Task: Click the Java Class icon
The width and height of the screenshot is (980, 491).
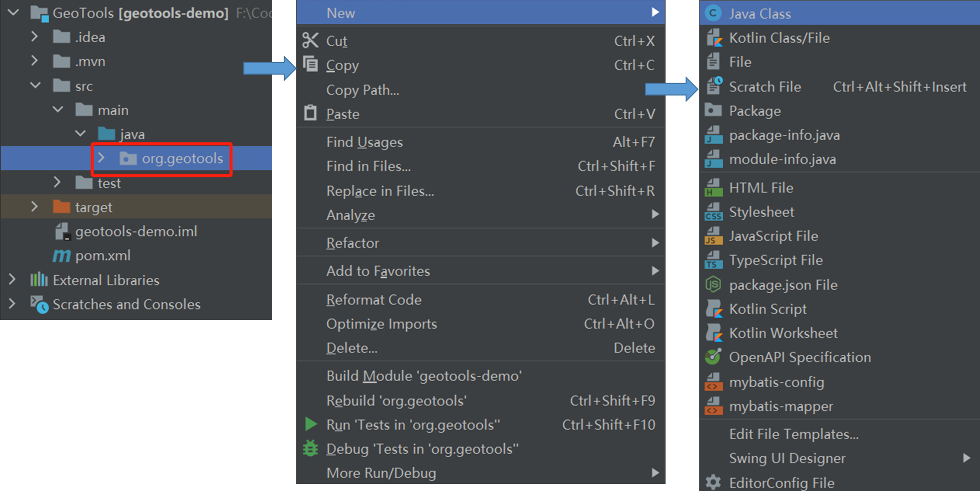Action: (713, 13)
